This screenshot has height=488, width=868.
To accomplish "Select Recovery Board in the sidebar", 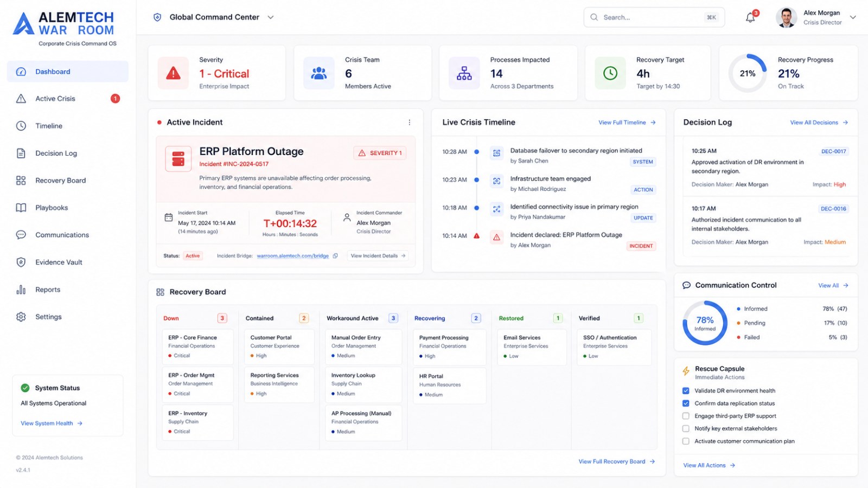I will pyautogui.click(x=68, y=181).
